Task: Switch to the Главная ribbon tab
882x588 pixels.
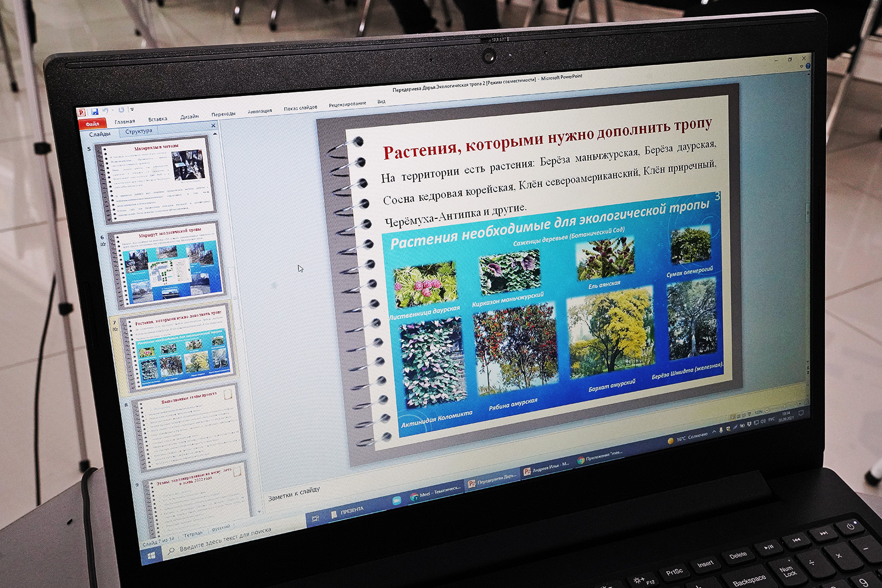Action: (x=125, y=121)
